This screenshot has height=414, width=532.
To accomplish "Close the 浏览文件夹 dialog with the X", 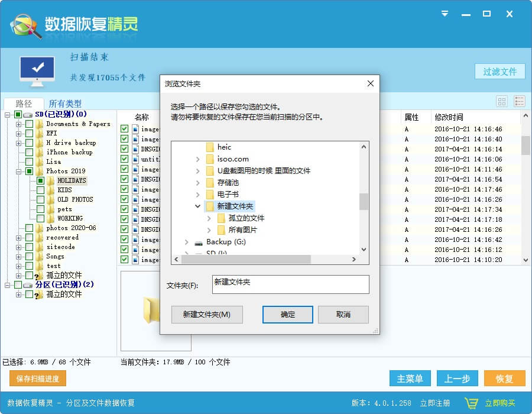I will click(371, 83).
